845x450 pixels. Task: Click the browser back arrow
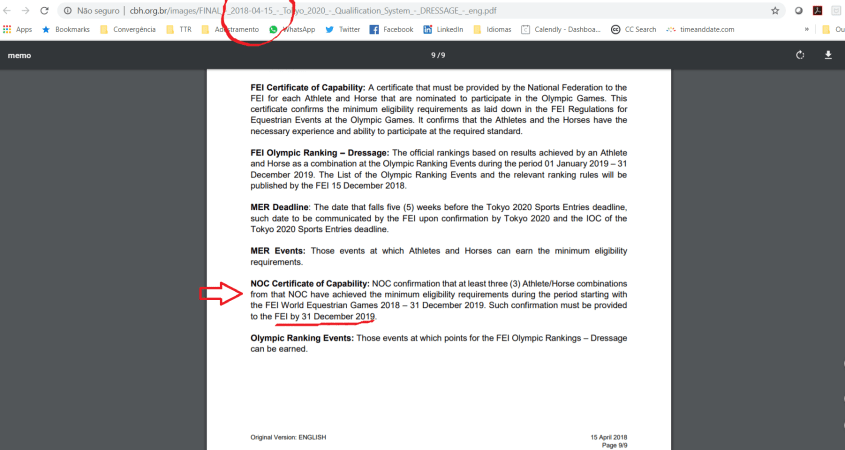click(7, 10)
